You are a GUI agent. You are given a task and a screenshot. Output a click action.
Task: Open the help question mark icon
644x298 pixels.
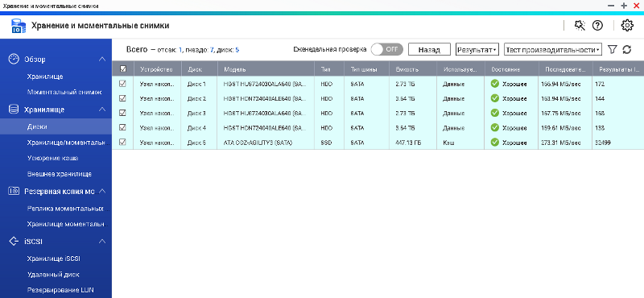(597, 26)
